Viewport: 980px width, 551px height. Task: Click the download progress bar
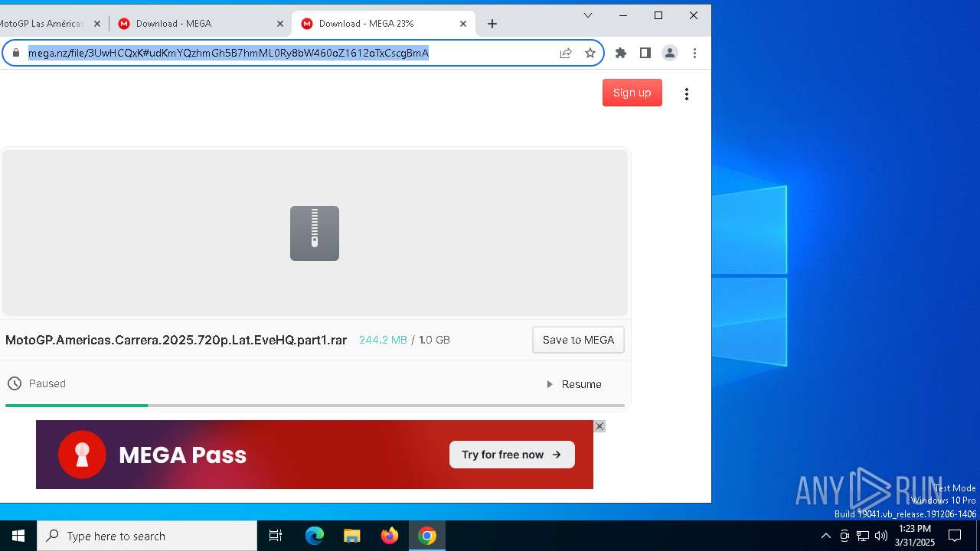[315, 406]
